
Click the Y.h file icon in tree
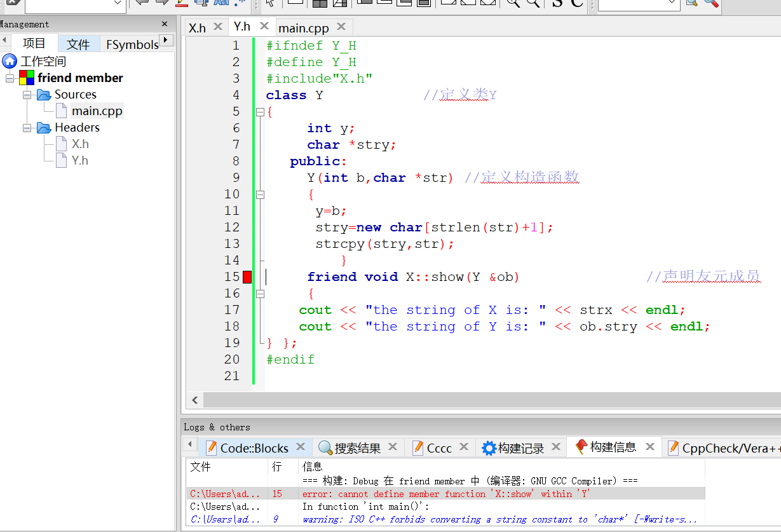pos(61,160)
